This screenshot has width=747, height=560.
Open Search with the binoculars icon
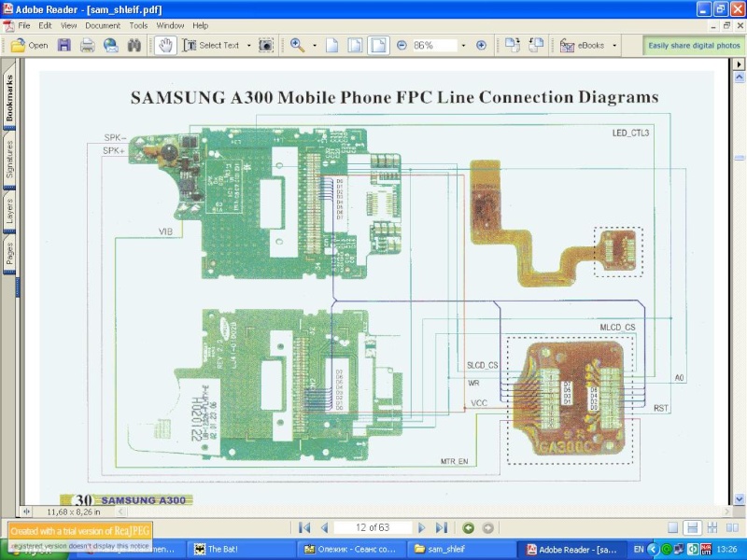point(134,45)
